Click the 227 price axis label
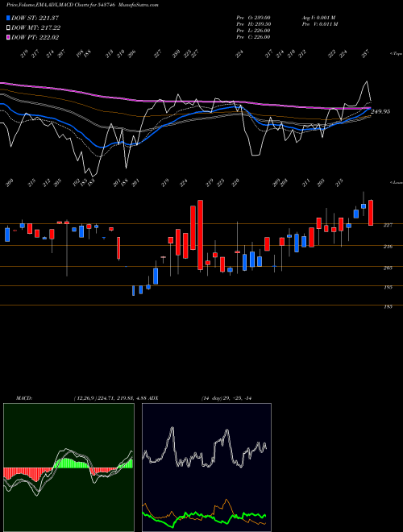This screenshot has width=403, height=532. (x=388, y=225)
